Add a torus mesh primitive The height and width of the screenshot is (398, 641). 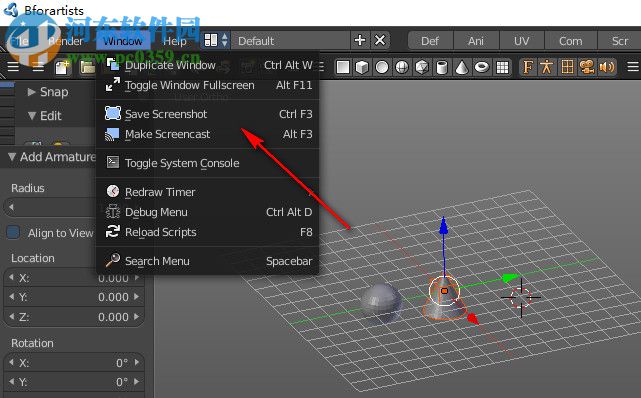pyautogui.click(x=482, y=67)
